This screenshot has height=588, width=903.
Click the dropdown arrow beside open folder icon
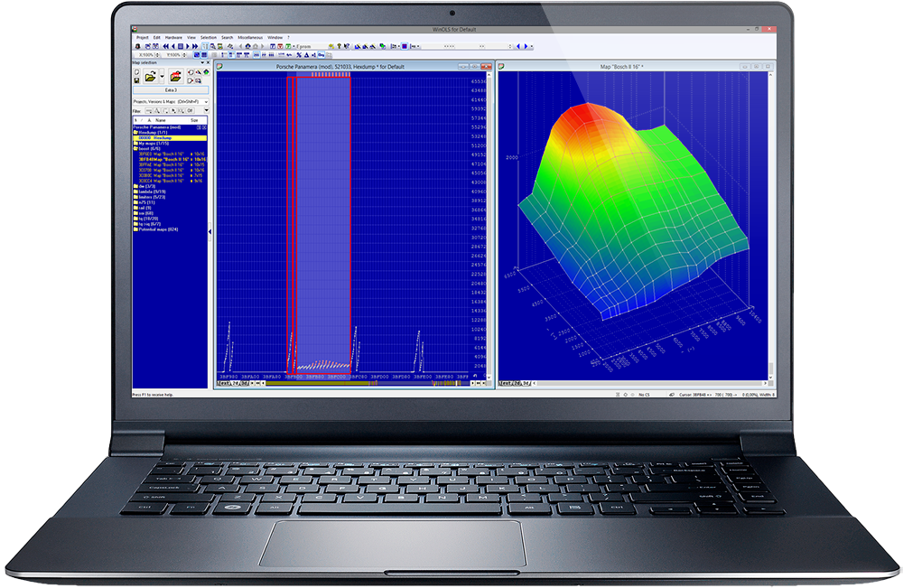[161, 76]
